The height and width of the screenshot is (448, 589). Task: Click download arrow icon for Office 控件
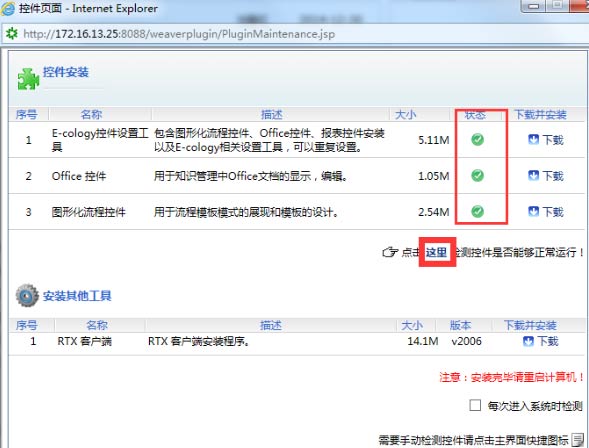pos(533,175)
